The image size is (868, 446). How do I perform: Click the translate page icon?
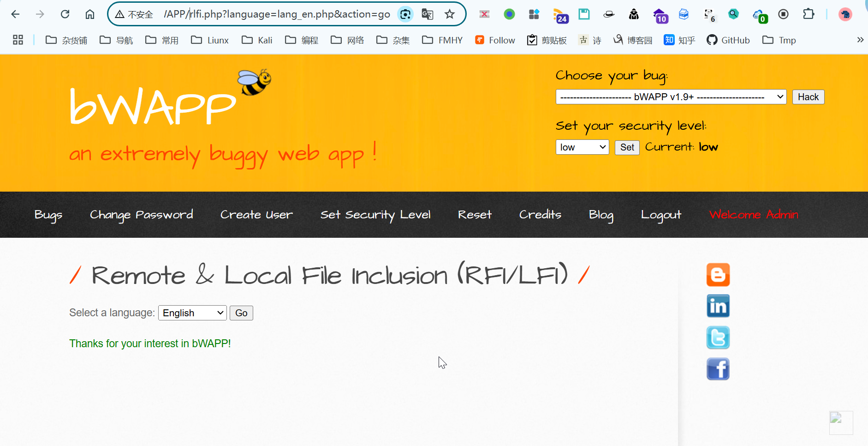click(x=428, y=14)
